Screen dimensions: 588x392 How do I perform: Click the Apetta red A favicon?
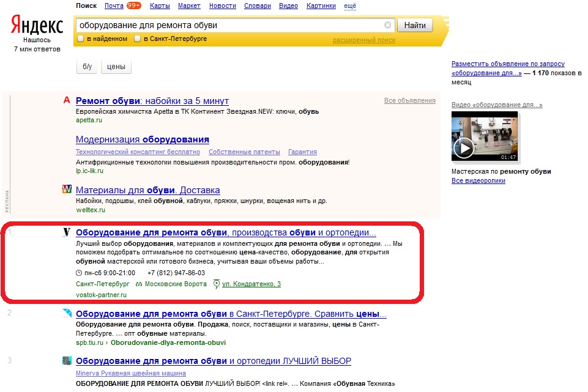67,100
